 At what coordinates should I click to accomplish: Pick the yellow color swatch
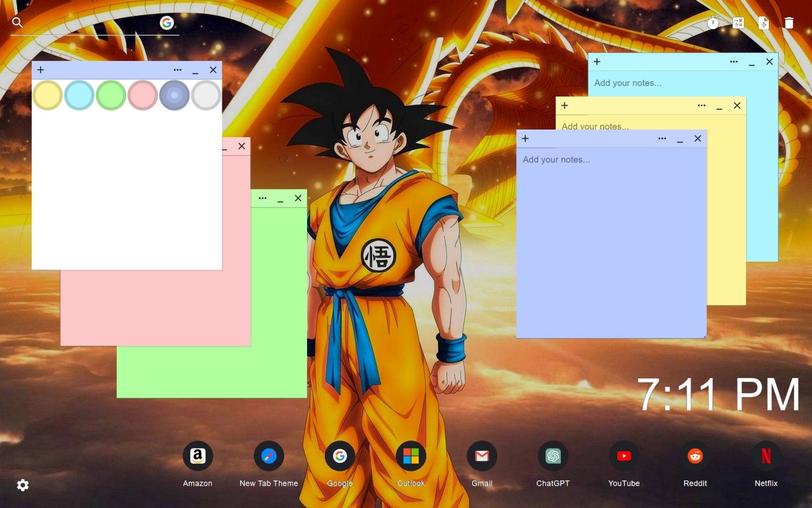click(48, 95)
